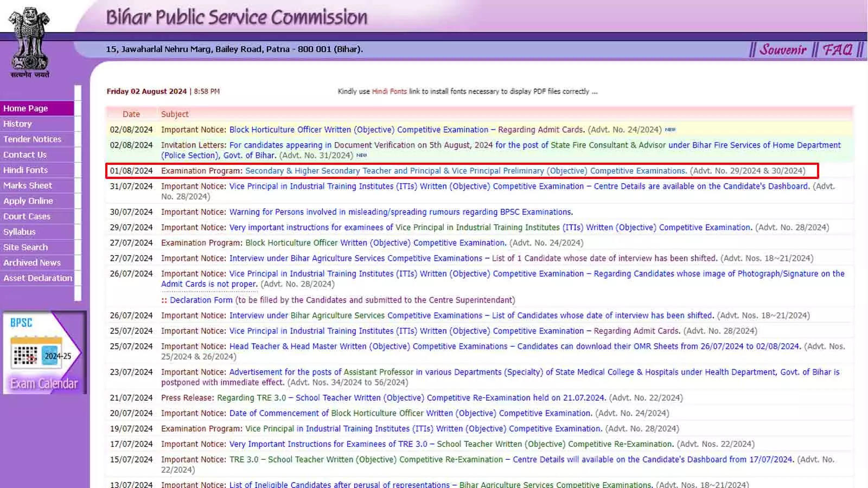Click the 30/07/2024 date cell
The image size is (868, 488).
pyautogui.click(x=131, y=212)
